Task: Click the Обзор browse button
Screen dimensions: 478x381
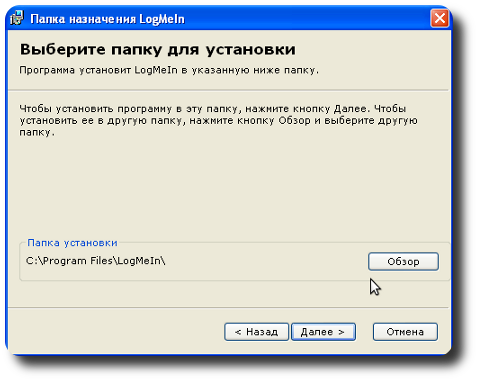Action: (403, 261)
